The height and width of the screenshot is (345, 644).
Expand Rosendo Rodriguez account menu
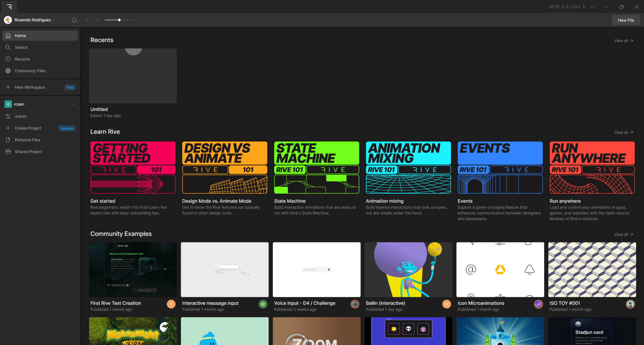pyautogui.click(x=32, y=20)
